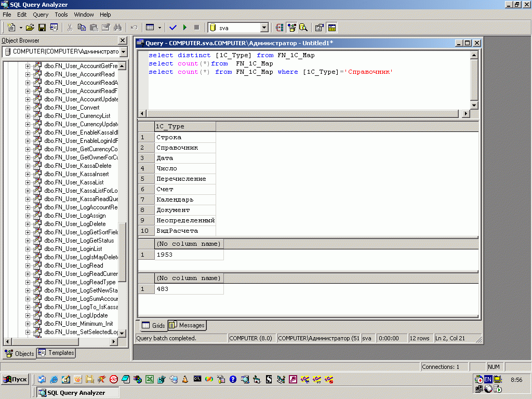Switch to the Templates tab
This screenshot has height=399, width=532.
pos(57,353)
